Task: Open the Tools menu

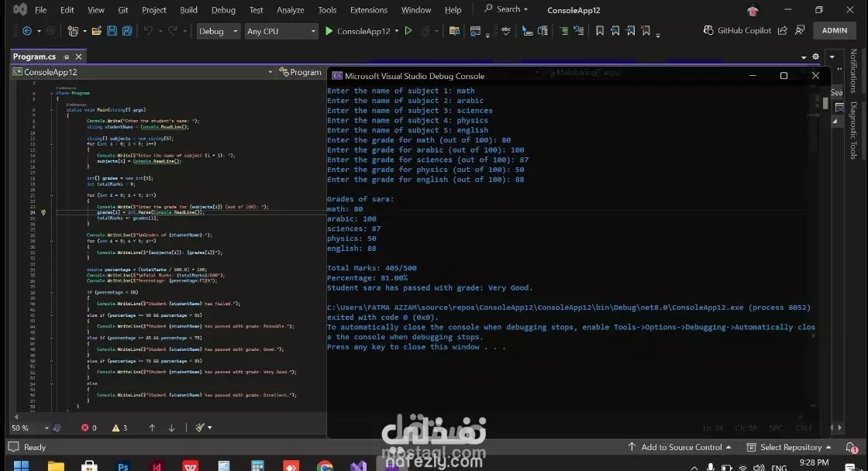Action: pyautogui.click(x=326, y=10)
